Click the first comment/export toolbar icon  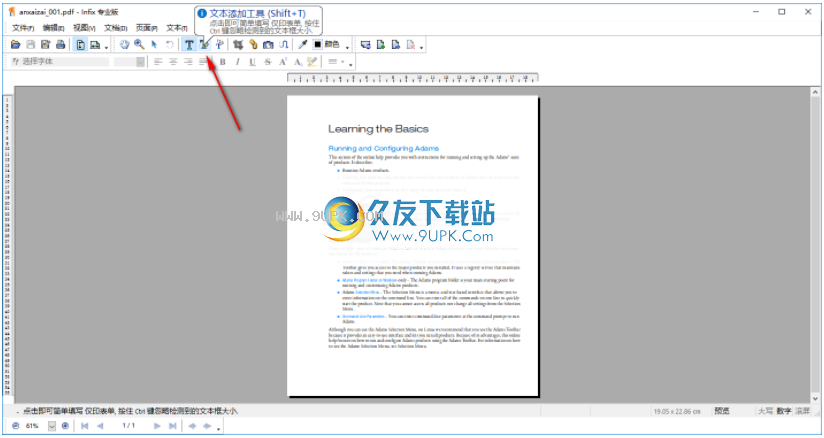point(366,45)
